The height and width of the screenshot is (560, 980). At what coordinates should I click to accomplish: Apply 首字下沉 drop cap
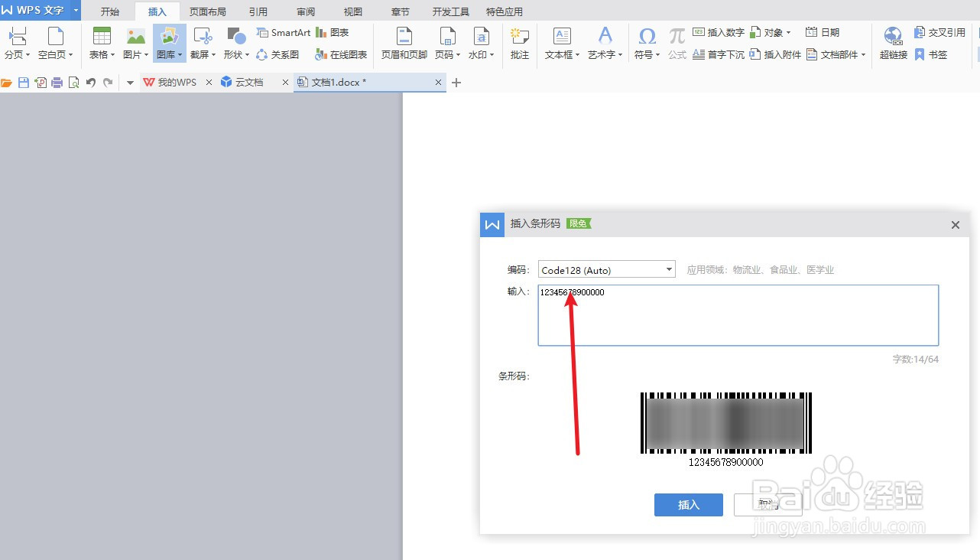point(718,55)
